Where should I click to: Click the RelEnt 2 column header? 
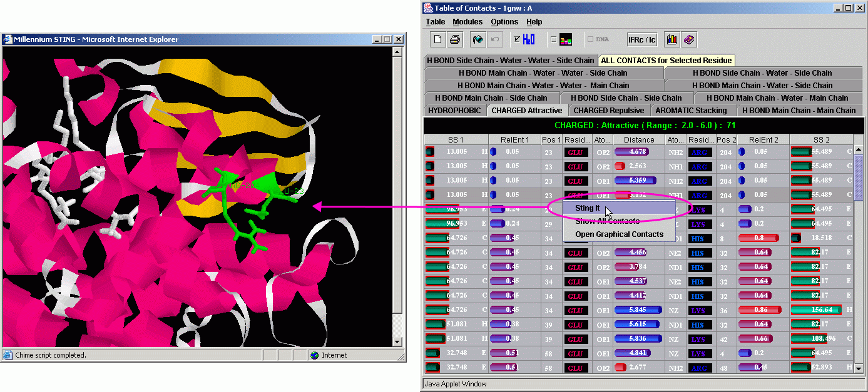click(x=762, y=140)
